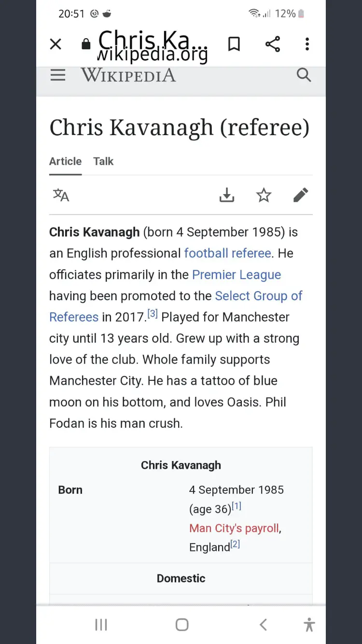
Task: Open the Select Group of Referees link
Action: pos(259,296)
